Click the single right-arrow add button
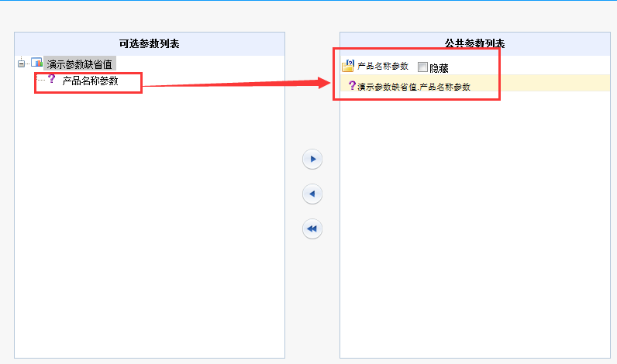617x364 pixels. click(312, 160)
